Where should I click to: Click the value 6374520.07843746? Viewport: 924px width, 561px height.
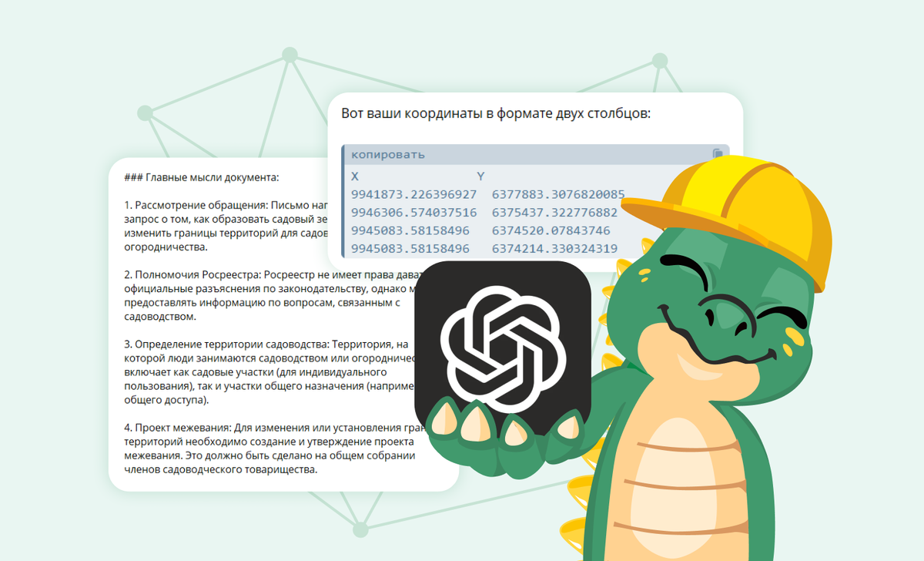pos(551,230)
